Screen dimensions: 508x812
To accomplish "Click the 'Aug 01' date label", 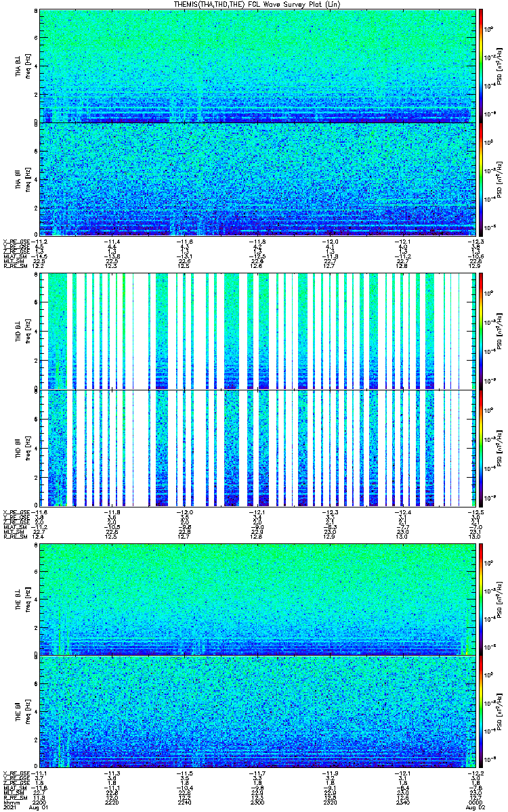I will (40, 808).
